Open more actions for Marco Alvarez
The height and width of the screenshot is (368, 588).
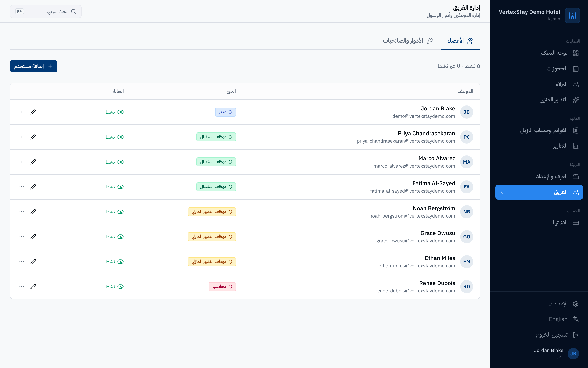(22, 162)
